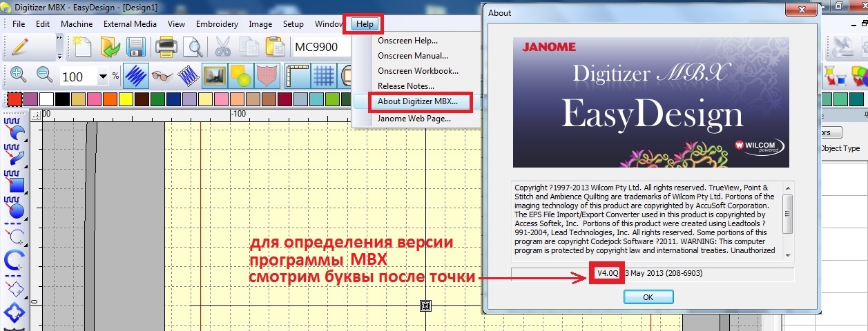This screenshot has width=868, height=331.
Task: Pick the yellow color swatch
Action: (126, 99)
